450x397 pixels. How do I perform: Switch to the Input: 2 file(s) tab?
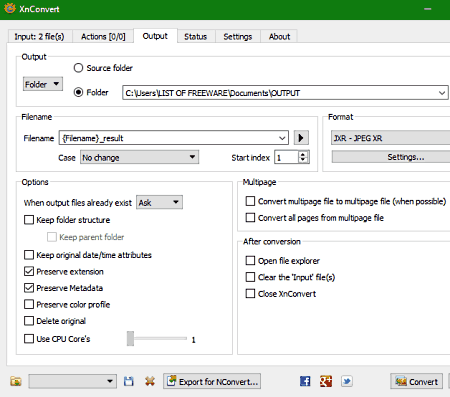pos(39,36)
